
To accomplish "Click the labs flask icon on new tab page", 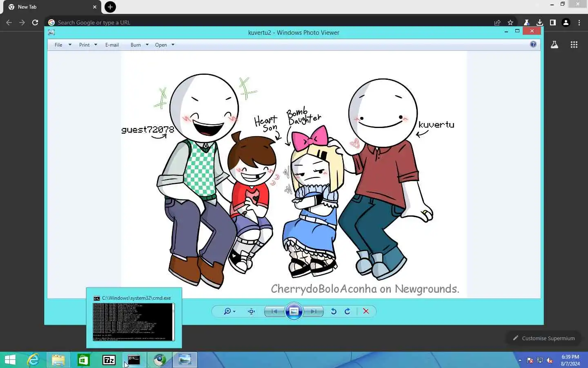I will pyautogui.click(x=555, y=45).
